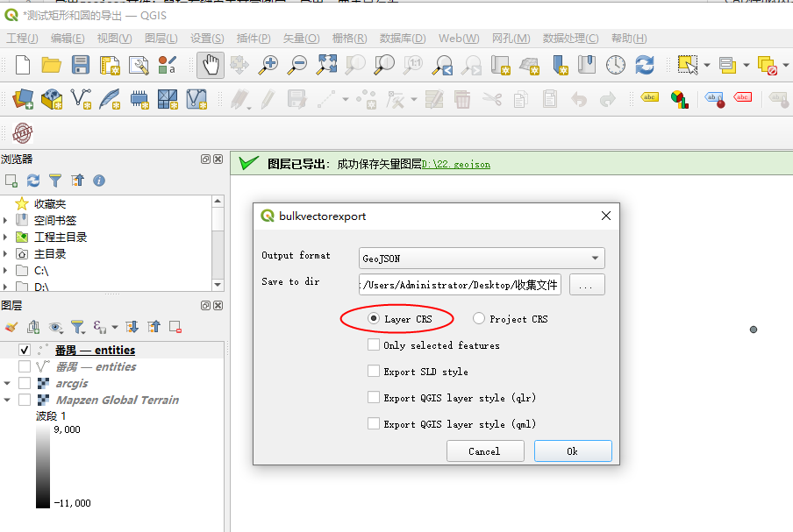This screenshot has width=793, height=532.
Task: Expand the arcgis layer group
Action: (x=8, y=383)
